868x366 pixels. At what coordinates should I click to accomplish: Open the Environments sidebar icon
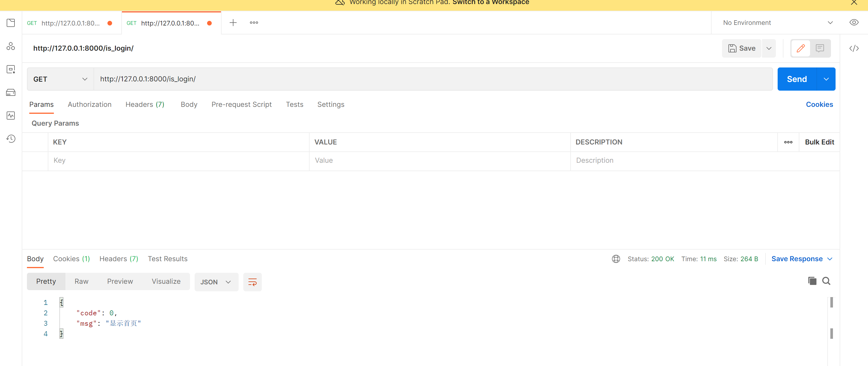[11, 69]
